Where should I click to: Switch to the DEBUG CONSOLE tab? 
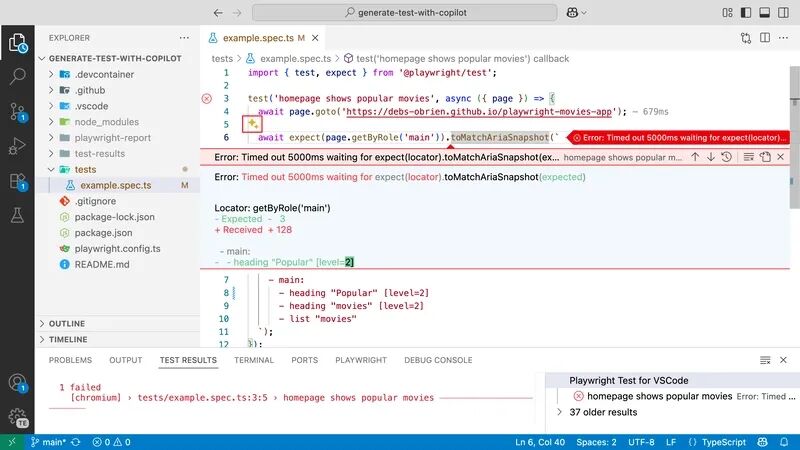(438, 360)
